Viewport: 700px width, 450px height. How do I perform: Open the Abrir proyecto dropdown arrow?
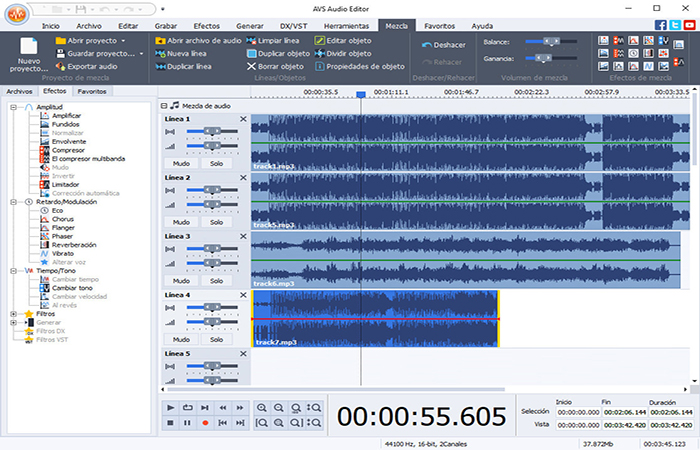tap(123, 41)
